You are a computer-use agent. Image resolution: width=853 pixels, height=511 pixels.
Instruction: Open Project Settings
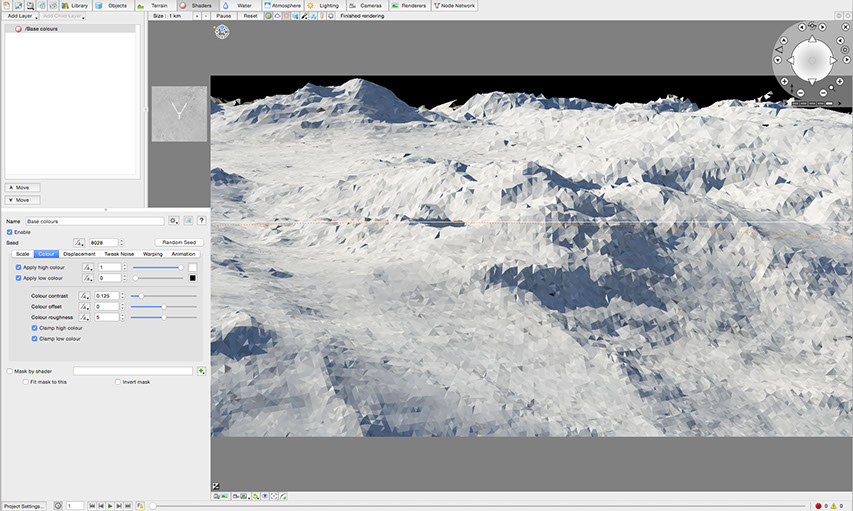[24, 506]
